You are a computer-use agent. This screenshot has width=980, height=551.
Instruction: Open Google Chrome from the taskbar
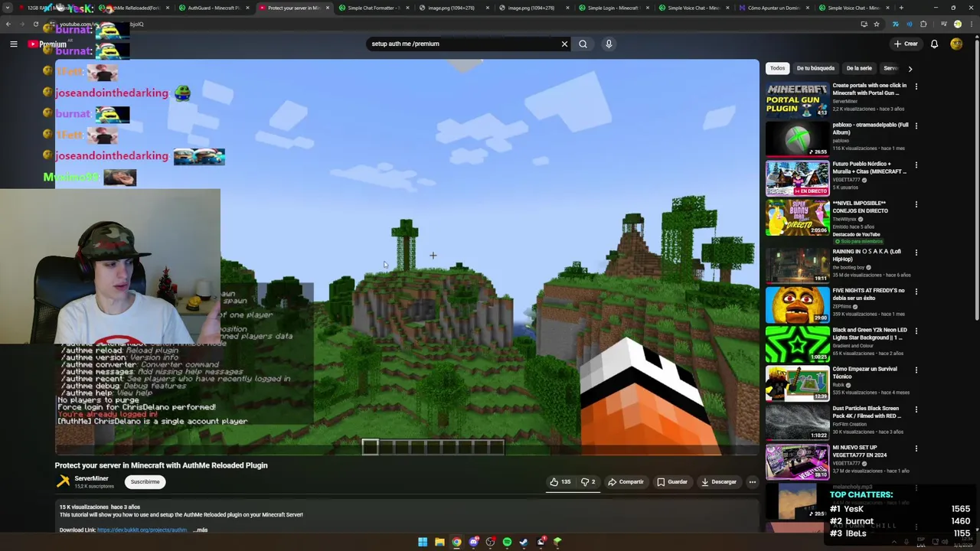[x=456, y=542]
